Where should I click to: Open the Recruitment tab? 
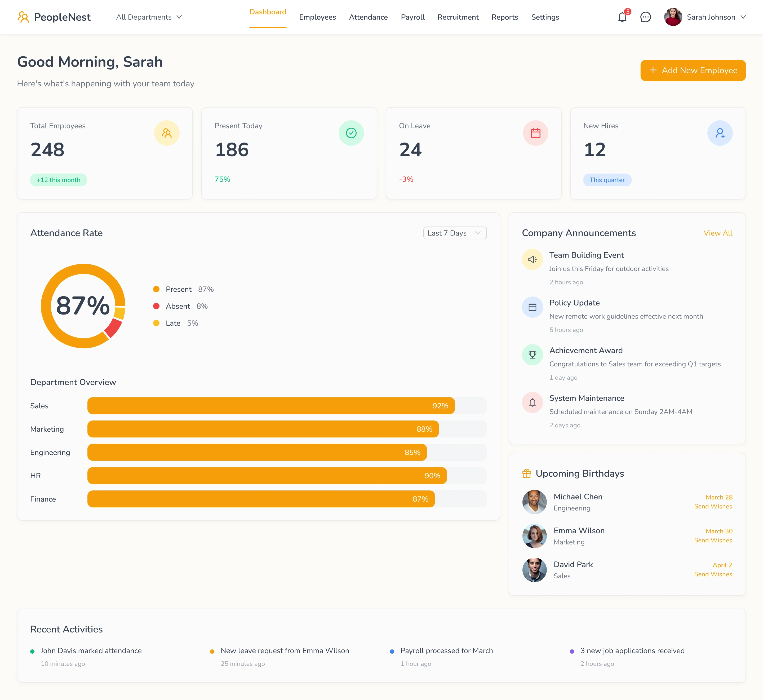point(458,17)
